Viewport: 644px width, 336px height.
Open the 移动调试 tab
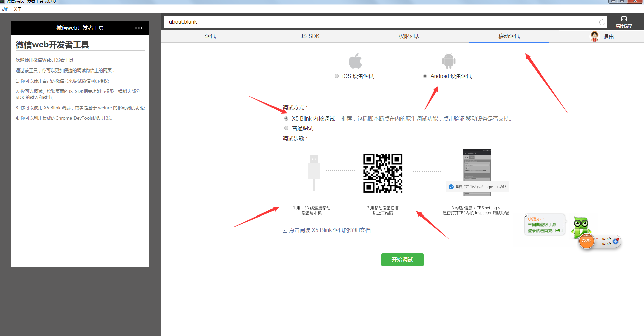509,36
